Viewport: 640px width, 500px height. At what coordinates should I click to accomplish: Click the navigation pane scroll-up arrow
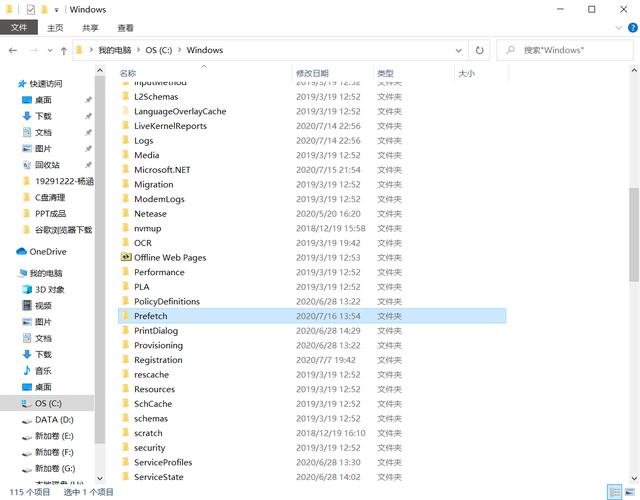[x=100, y=71]
